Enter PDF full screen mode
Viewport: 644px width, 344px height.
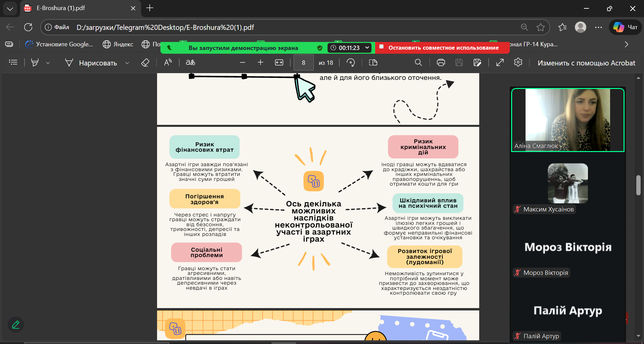pyautogui.click(x=500, y=62)
